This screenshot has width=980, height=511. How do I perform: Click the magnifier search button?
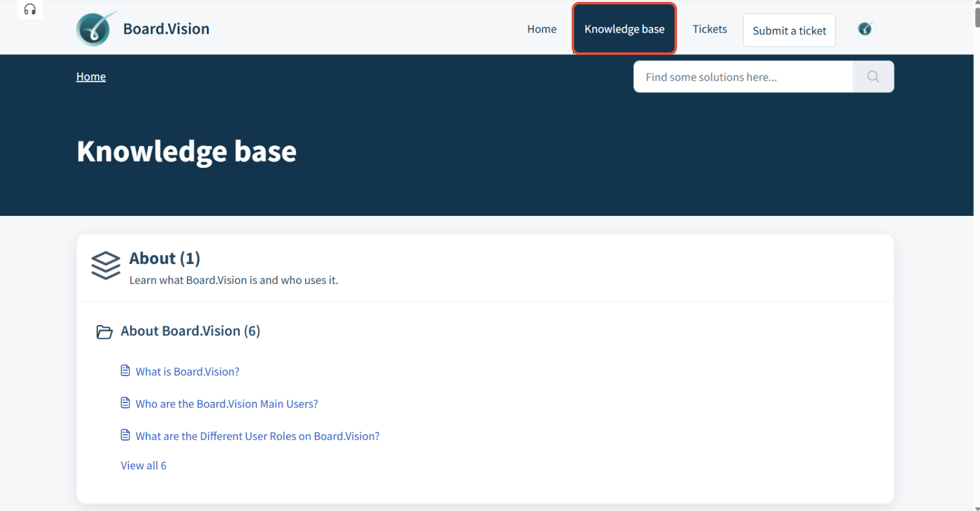coord(873,77)
